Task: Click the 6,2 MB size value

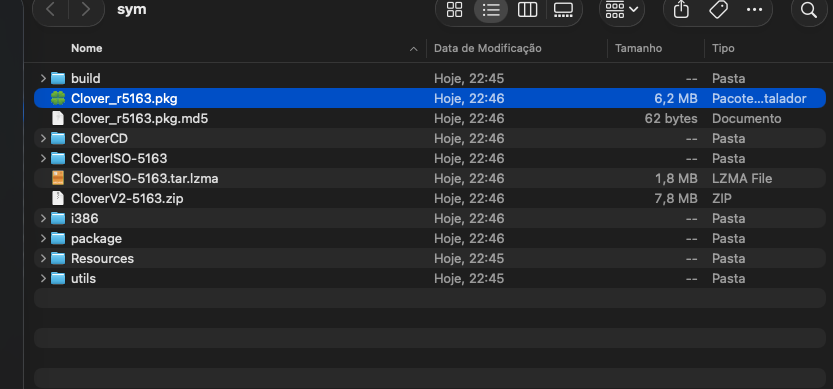Action: (x=676, y=99)
